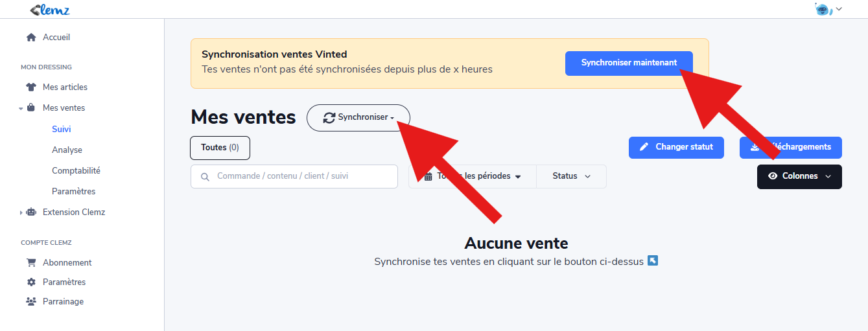Open the robot avatar account menu

coord(828,9)
